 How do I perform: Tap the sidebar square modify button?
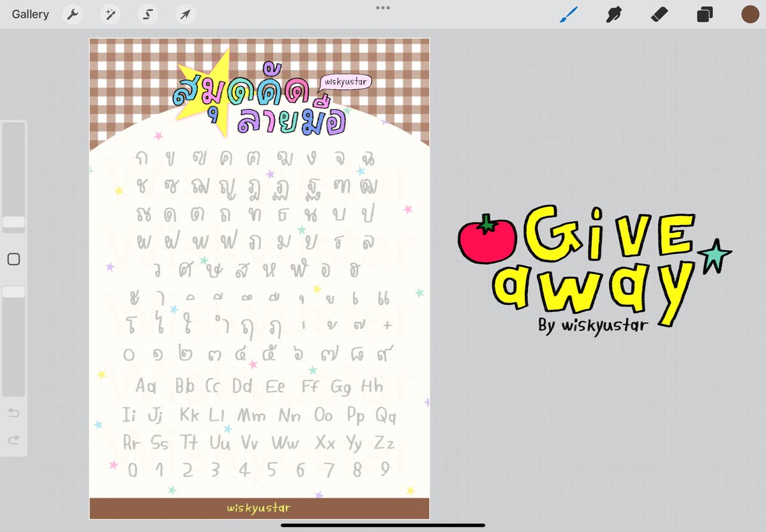[x=13, y=259]
